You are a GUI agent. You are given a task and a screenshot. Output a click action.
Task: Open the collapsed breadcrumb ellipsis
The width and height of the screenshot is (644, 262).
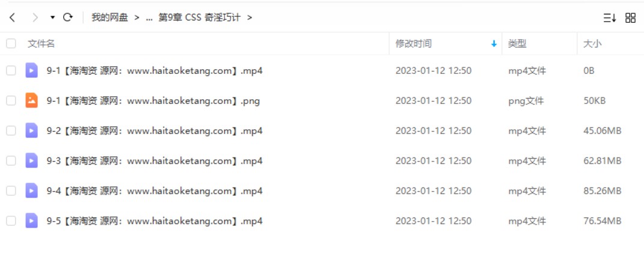pos(149,18)
